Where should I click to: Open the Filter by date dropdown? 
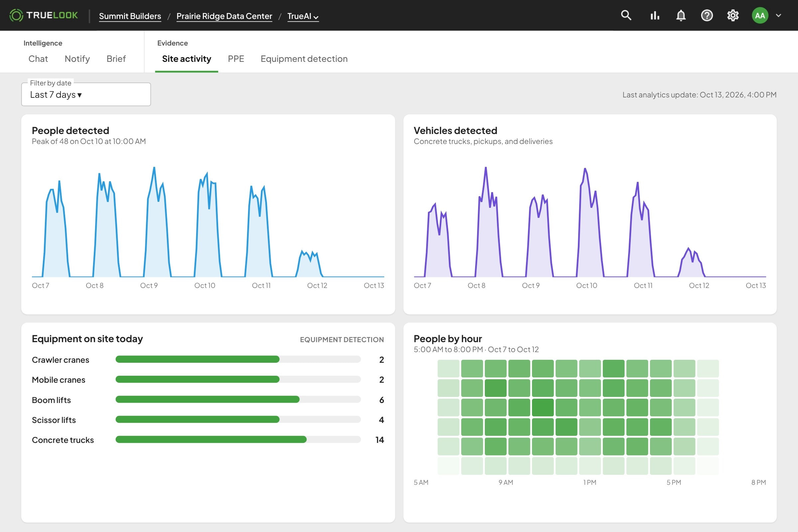coord(86,94)
